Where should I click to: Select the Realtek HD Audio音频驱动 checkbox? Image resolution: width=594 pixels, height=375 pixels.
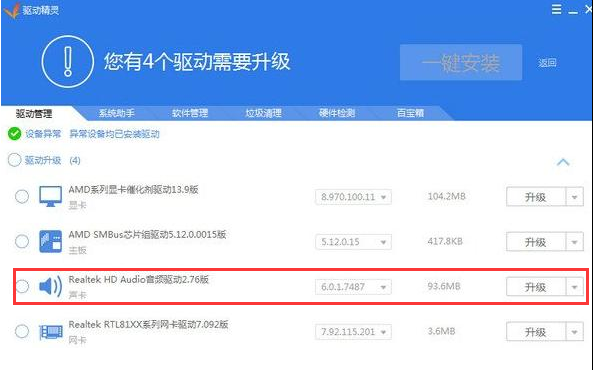(22, 286)
